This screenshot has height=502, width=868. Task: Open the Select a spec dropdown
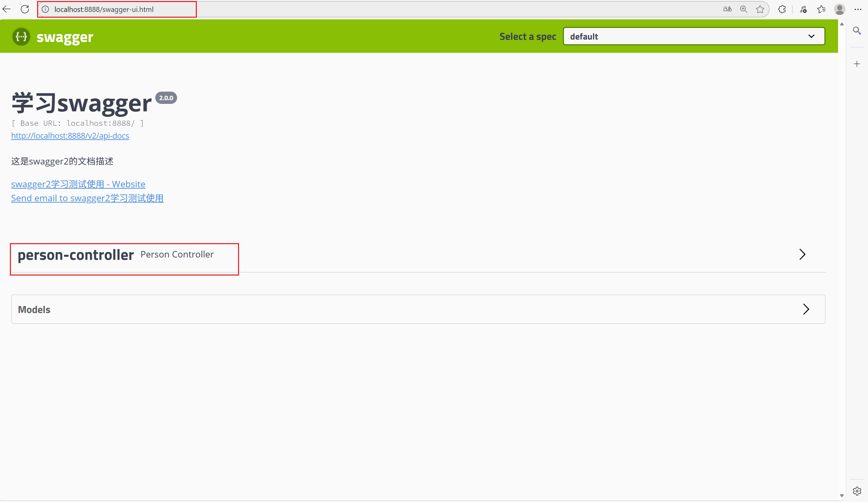694,36
